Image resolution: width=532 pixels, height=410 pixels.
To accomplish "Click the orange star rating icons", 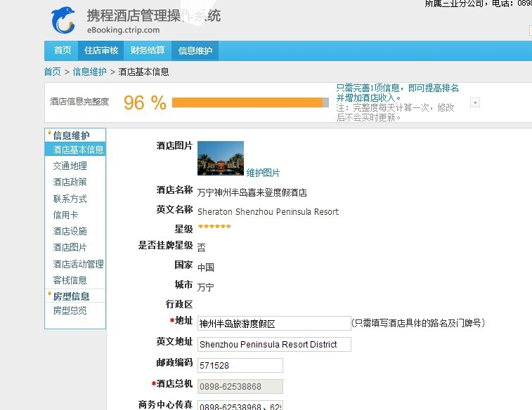I will (x=214, y=226).
